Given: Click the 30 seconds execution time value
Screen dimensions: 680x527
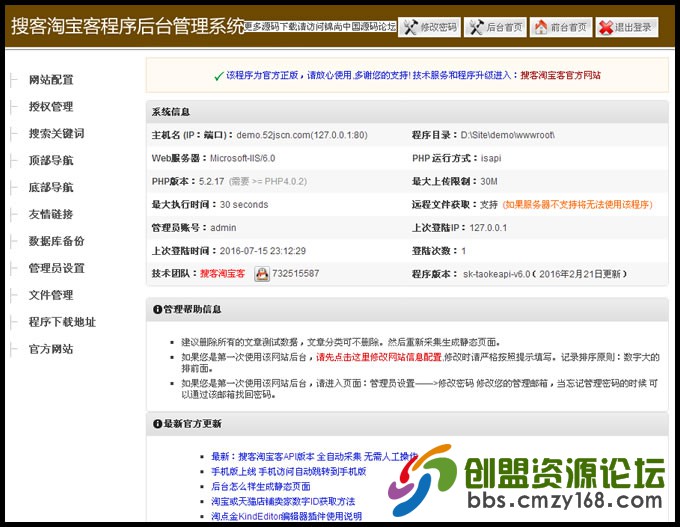Looking at the screenshot, I should tap(244, 204).
